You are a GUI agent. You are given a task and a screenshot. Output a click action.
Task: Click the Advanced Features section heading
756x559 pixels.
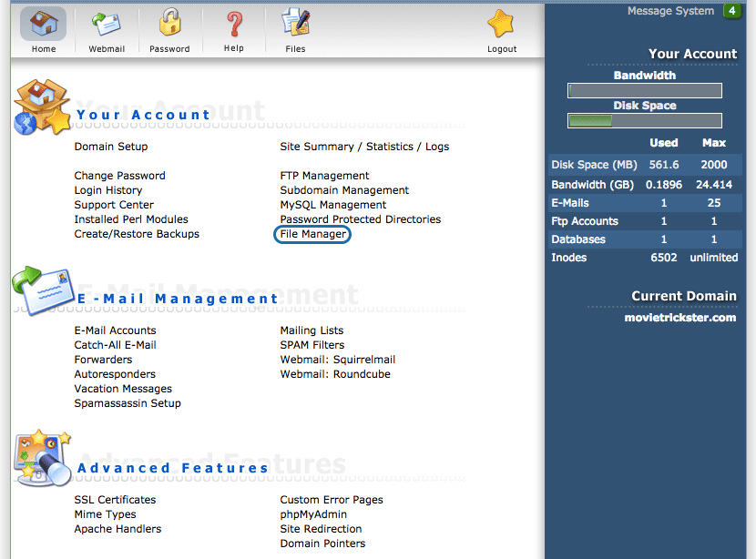coord(173,468)
